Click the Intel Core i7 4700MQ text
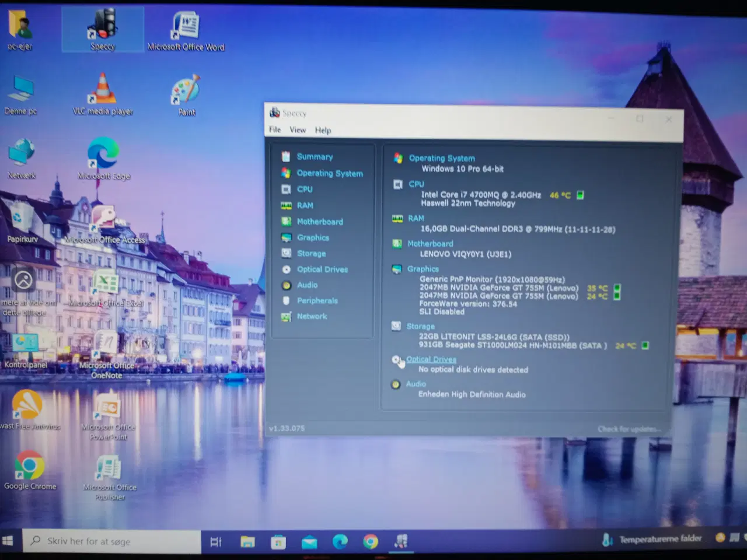The width and height of the screenshot is (747, 560). (x=481, y=195)
